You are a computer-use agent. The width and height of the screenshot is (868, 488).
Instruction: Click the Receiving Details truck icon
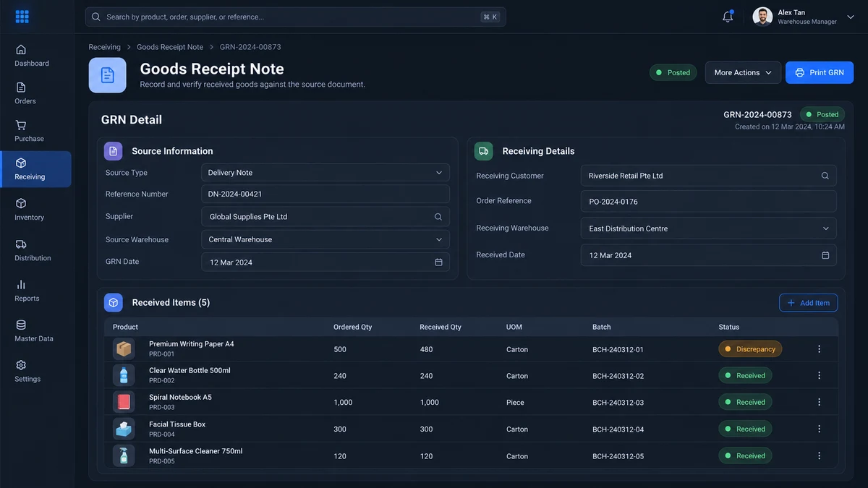coord(483,151)
